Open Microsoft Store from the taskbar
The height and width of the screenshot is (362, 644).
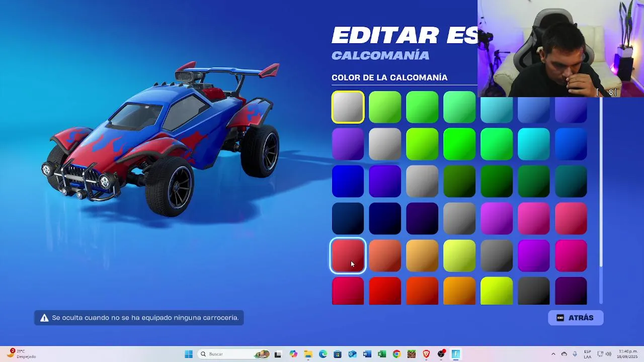click(x=338, y=354)
